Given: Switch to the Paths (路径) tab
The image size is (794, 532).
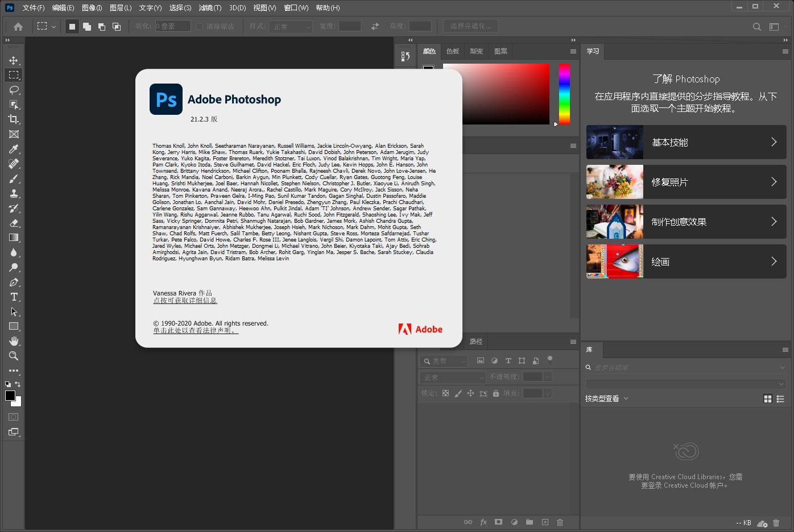Looking at the screenshot, I should point(476,342).
